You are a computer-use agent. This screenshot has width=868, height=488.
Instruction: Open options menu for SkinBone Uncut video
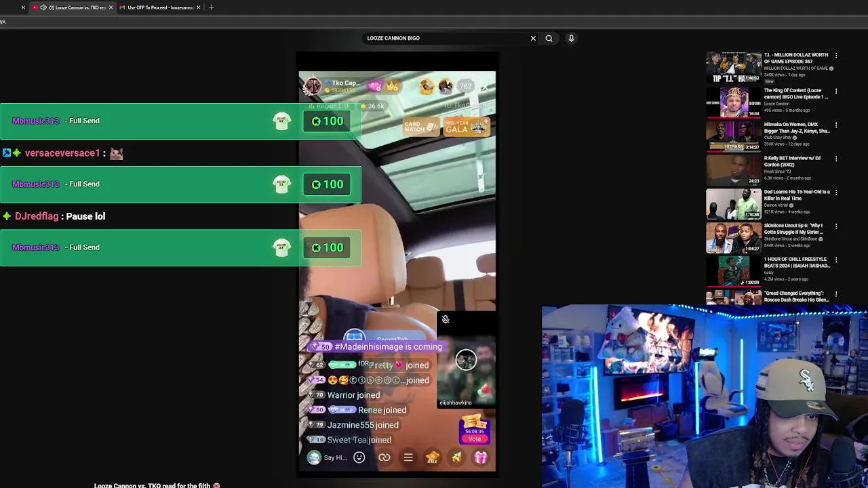click(836, 226)
